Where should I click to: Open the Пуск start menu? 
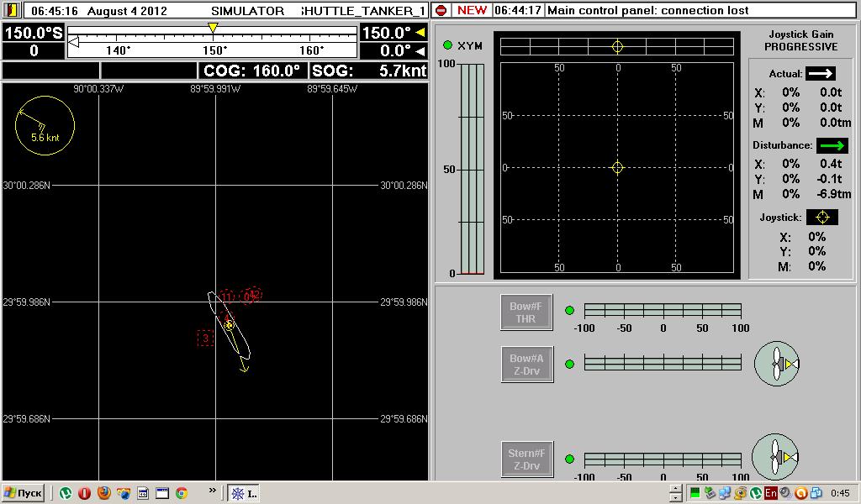24,493
